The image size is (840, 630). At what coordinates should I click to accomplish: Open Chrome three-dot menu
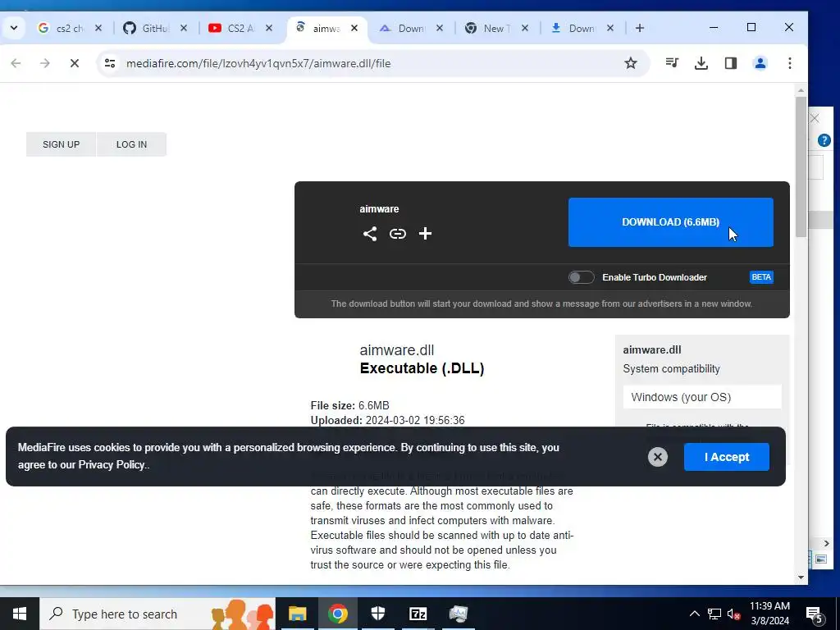pyautogui.click(x=790, y=63)
